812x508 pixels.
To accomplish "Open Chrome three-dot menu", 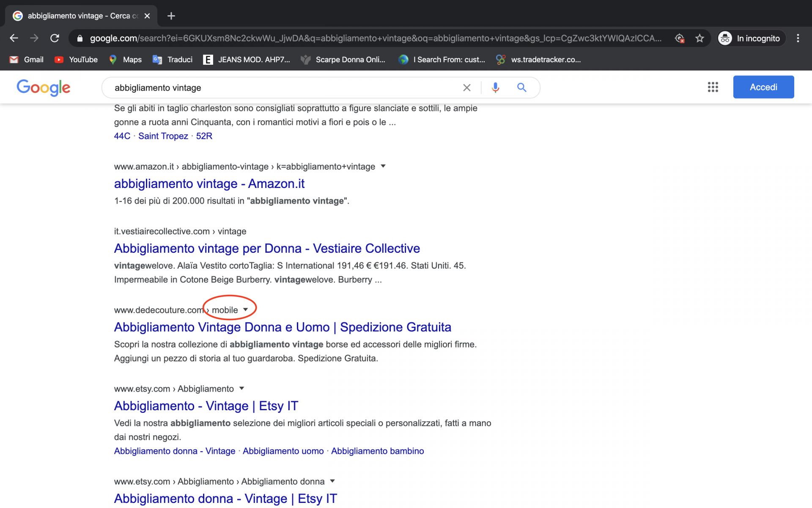I will [x=798, y=38].
